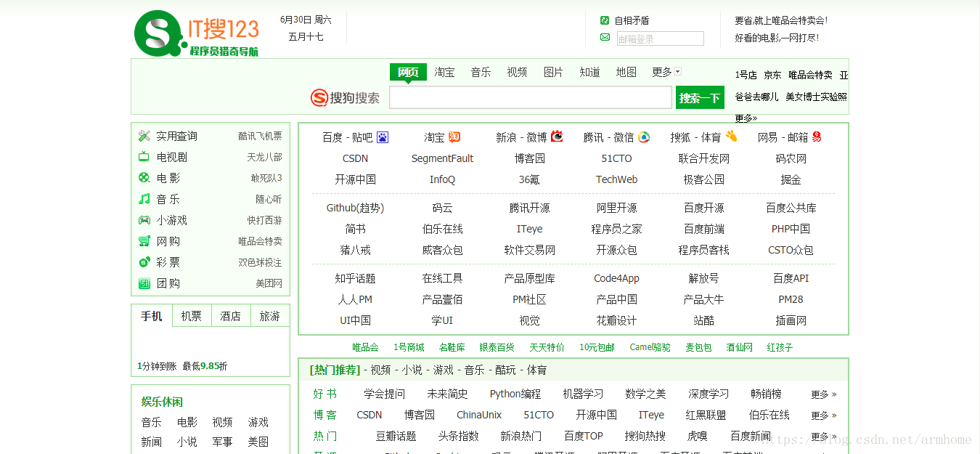Focus the main search input box
The image size is (980, 454).
(531, 97)
